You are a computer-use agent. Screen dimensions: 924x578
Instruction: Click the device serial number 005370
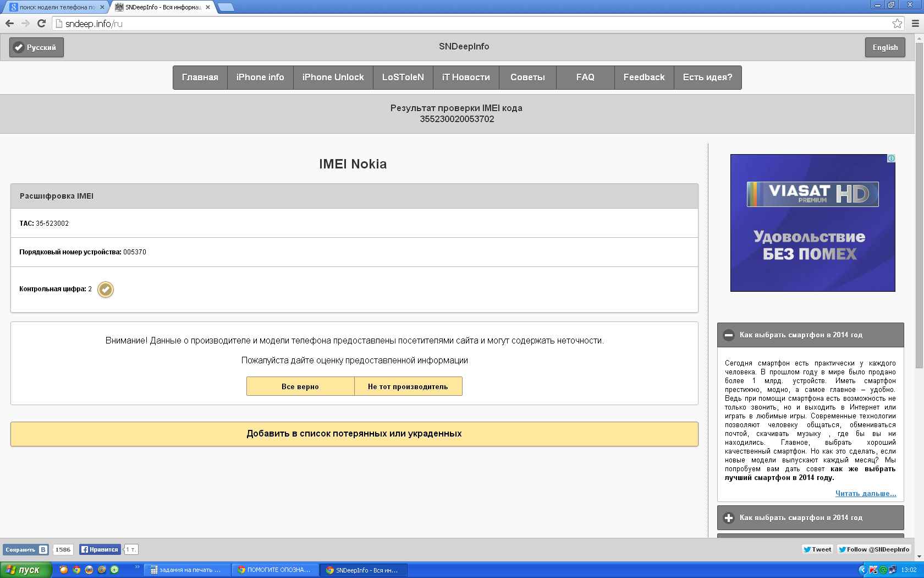[135, 252]
